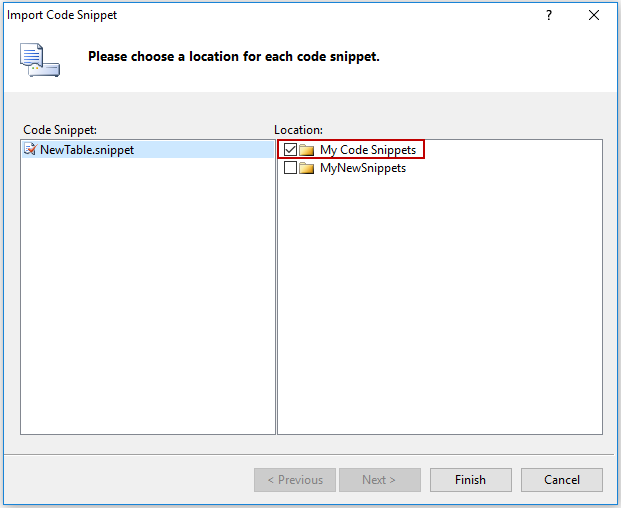The image size is (621, 508).
Task: Advance with the Next button
Action: pos(379,480)
